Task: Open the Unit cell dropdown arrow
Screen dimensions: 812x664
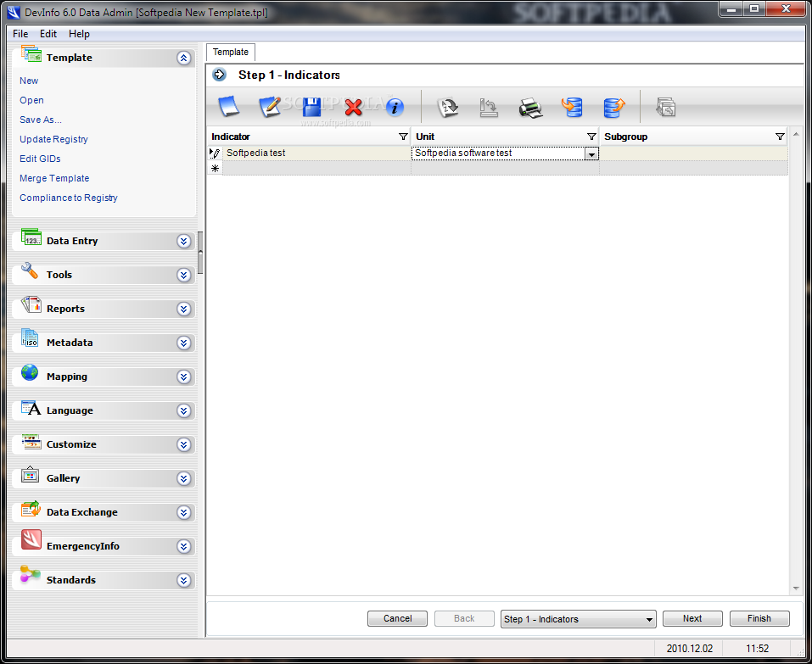Action: click(591, 153)
